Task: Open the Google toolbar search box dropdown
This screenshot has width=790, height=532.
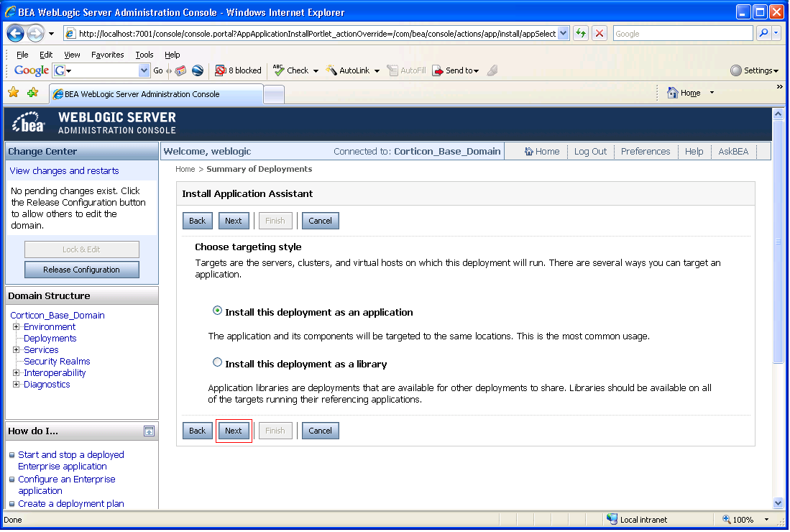Action: coord(144,70)
